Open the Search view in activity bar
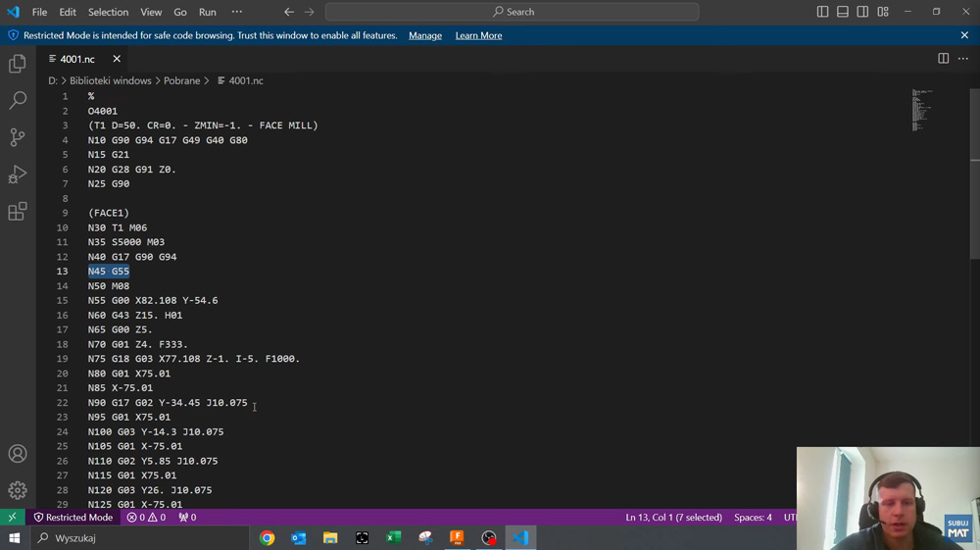 click(18, 100)
